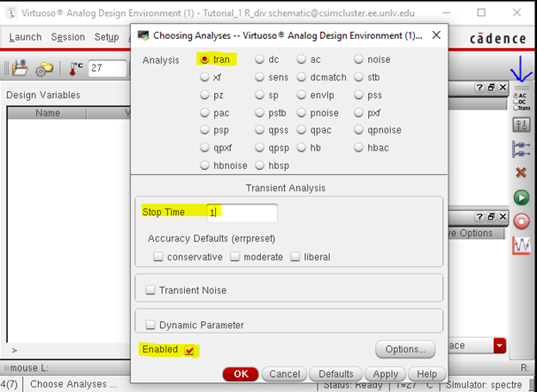Close the lower right sub-panel

click(502, 217)
